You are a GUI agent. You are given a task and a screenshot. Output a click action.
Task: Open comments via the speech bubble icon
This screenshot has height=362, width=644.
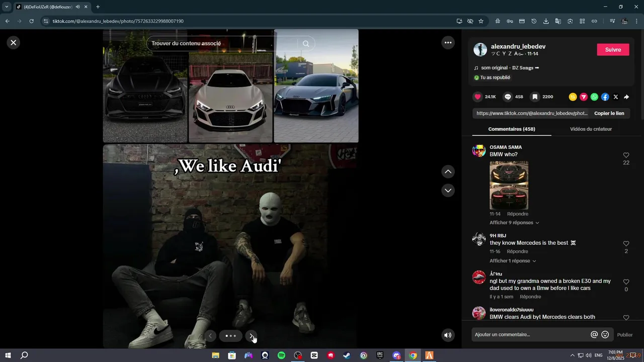pyautogui.click(x=508, y=97)
